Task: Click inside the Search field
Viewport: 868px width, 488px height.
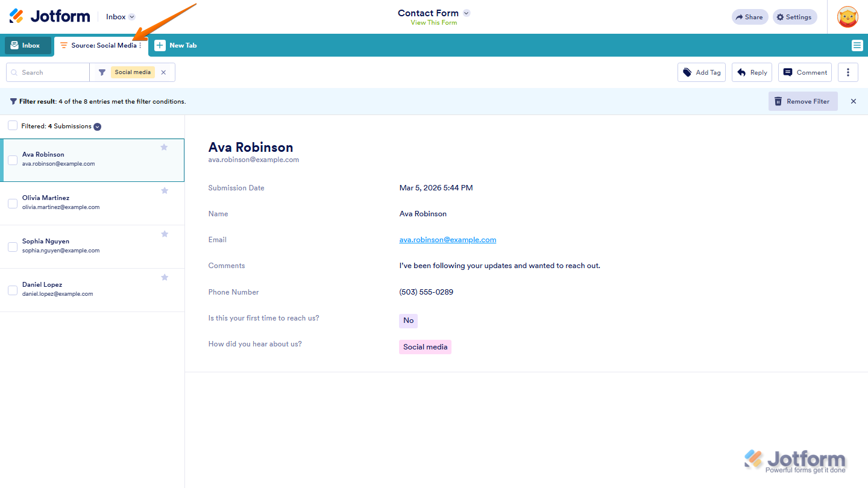Action: 48,72
